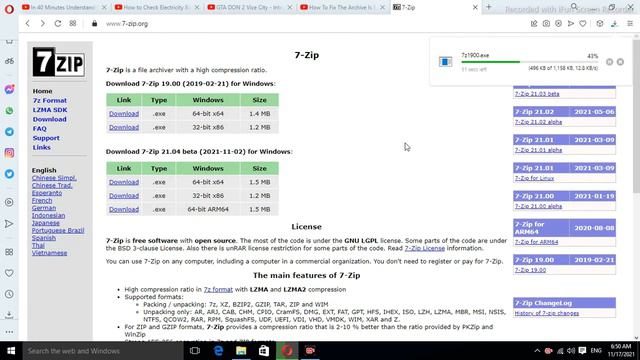The image size is (640, 360).
Task: Download 7-Zip 21.04 beta 64-bit ARM64
Action: tap(124, 209)
